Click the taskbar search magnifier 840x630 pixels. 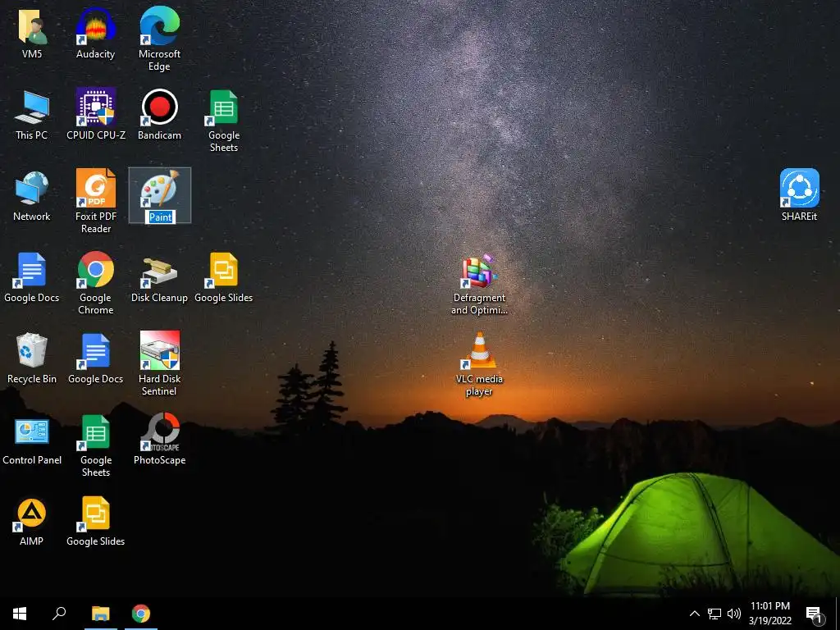pos(59,614)
